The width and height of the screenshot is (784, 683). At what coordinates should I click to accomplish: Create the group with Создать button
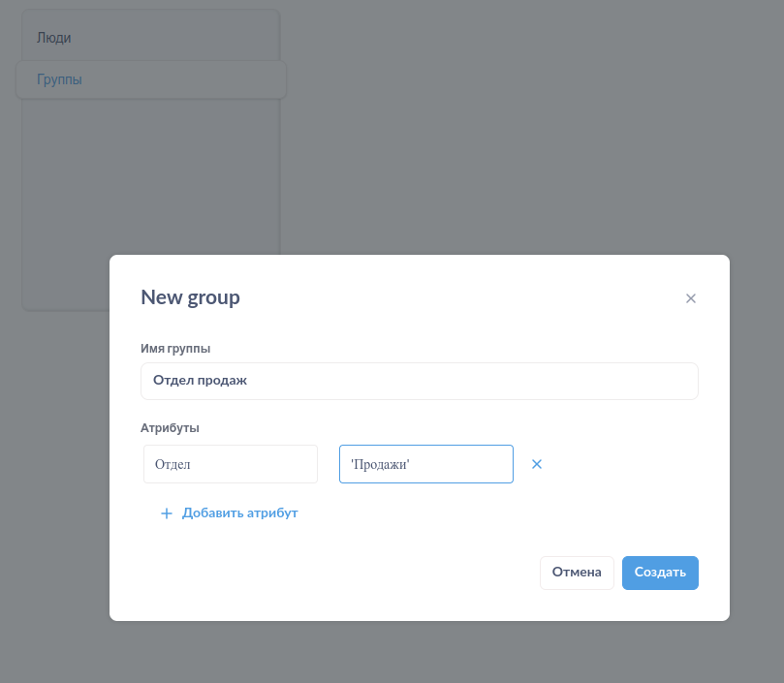point(660,573)
